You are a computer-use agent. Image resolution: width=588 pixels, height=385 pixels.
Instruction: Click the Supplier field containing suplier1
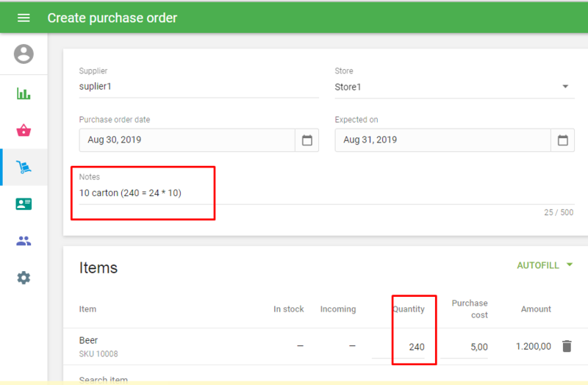click(198, 87)
